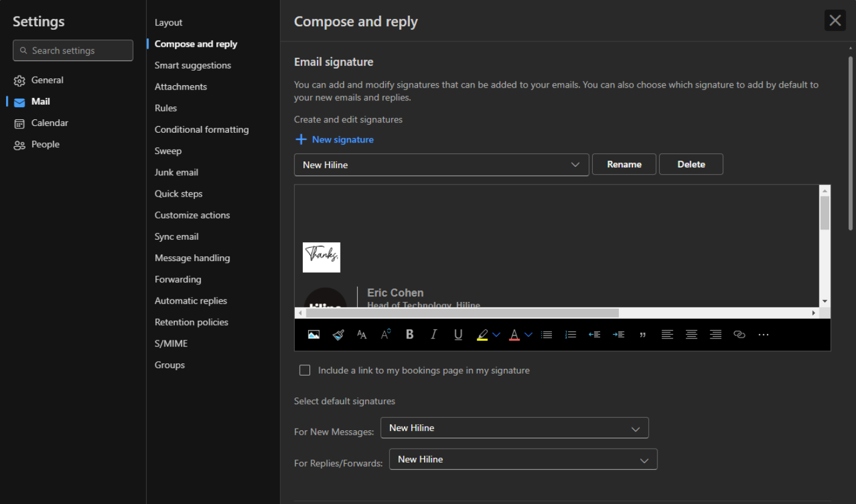Click the Thanks signature image
The image size is (856, 504).
(x=322, y=257)
